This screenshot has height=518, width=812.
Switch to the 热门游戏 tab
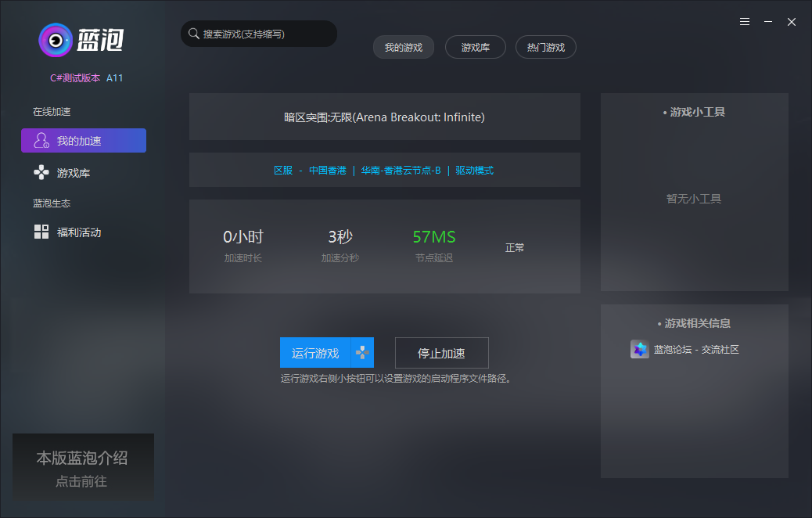546,47
